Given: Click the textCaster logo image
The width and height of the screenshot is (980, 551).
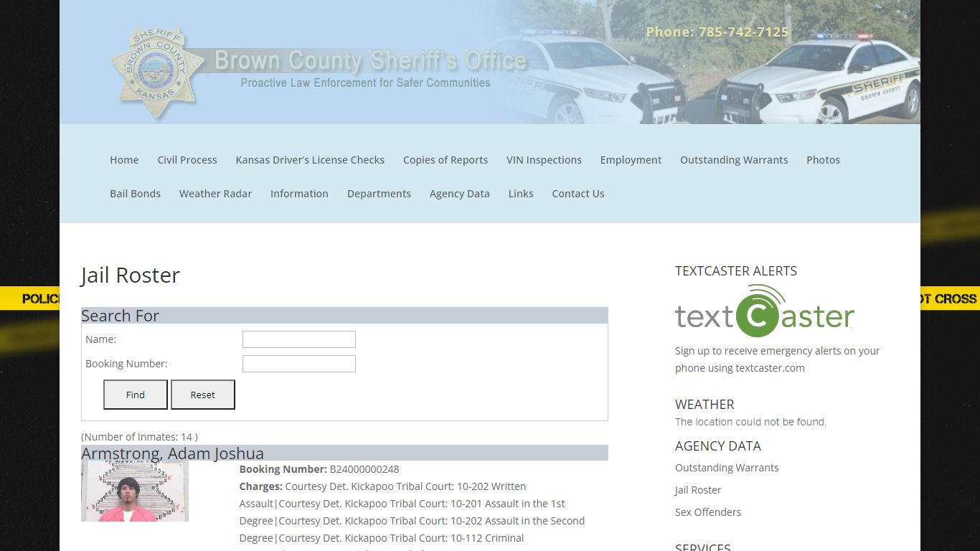Looking at the screenshot, I should [765, 311].
